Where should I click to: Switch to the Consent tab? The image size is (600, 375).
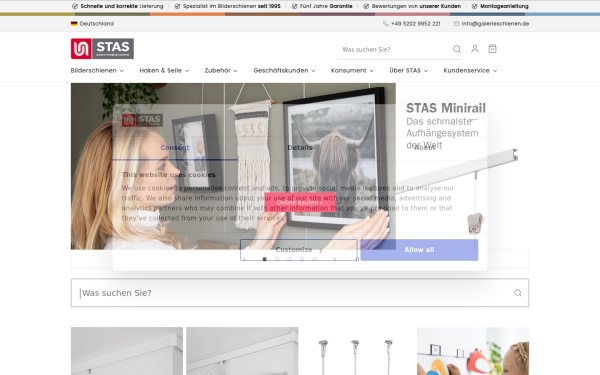(175, 148)
